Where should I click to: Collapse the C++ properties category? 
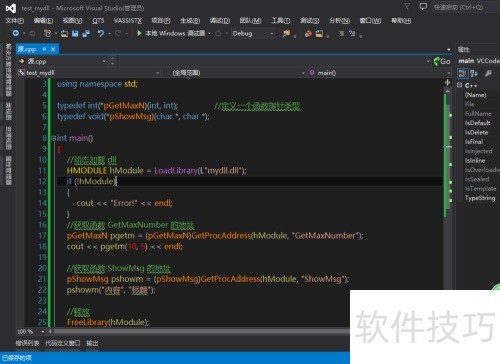(459, 85)
